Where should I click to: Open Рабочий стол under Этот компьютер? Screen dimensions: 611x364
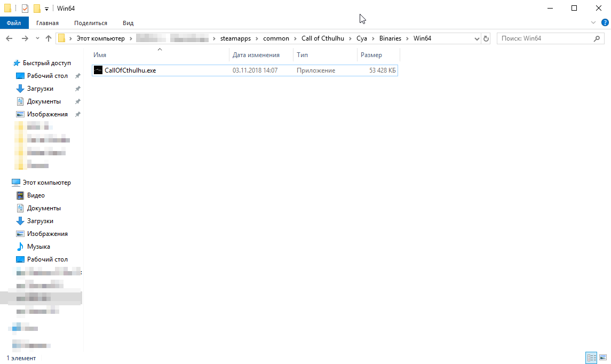tap(47, 259)
